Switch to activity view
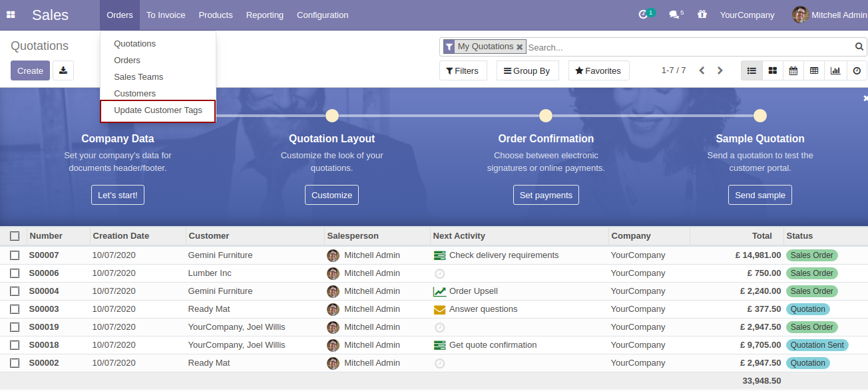Screen dimensions: 868x391 click(857, 70)
